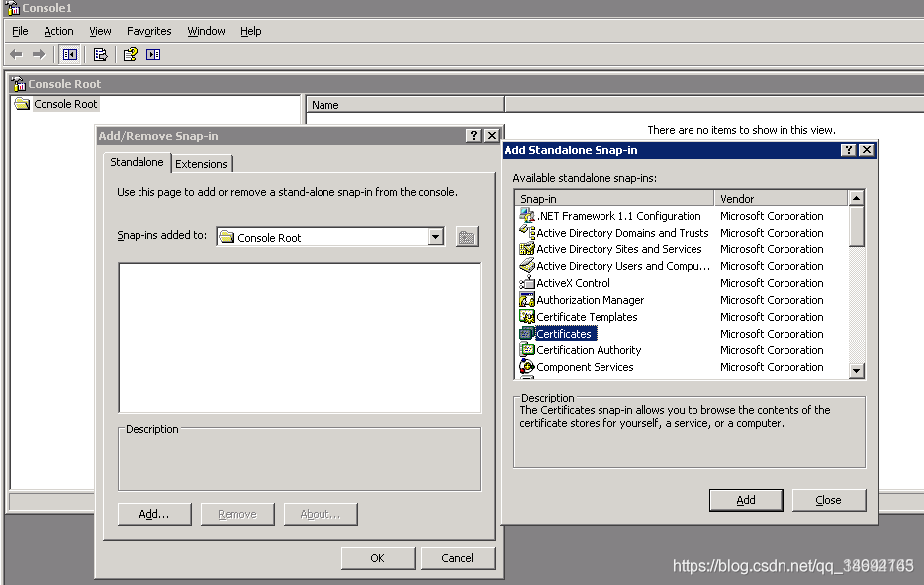Screen dimensions: 924x585
Task: Click the Forward arrow toolbar icon
Action: point(39,54)
